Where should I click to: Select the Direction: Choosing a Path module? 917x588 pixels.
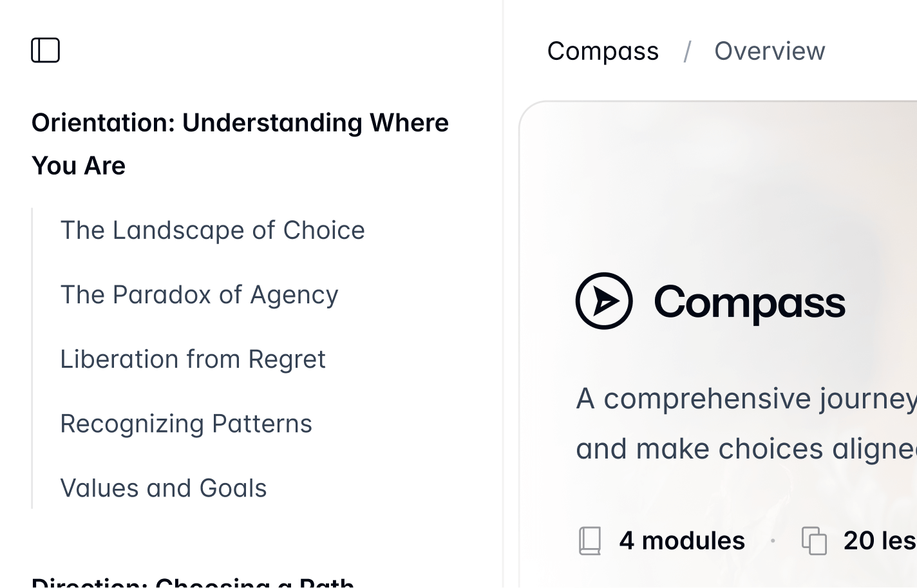coord(193,582)
